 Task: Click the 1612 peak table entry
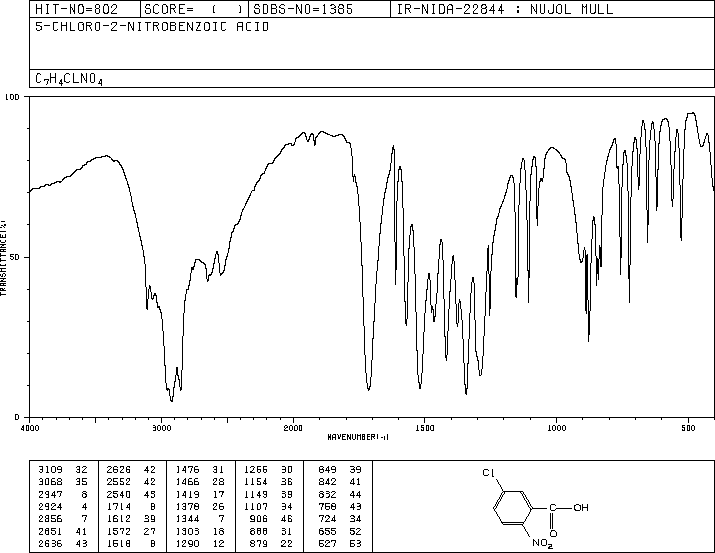pos(119,519)
